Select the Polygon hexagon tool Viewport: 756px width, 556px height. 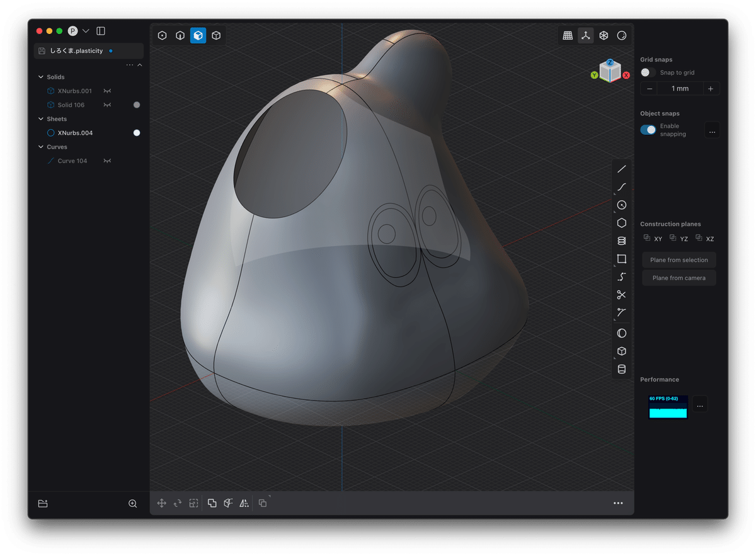pos(622,223)
